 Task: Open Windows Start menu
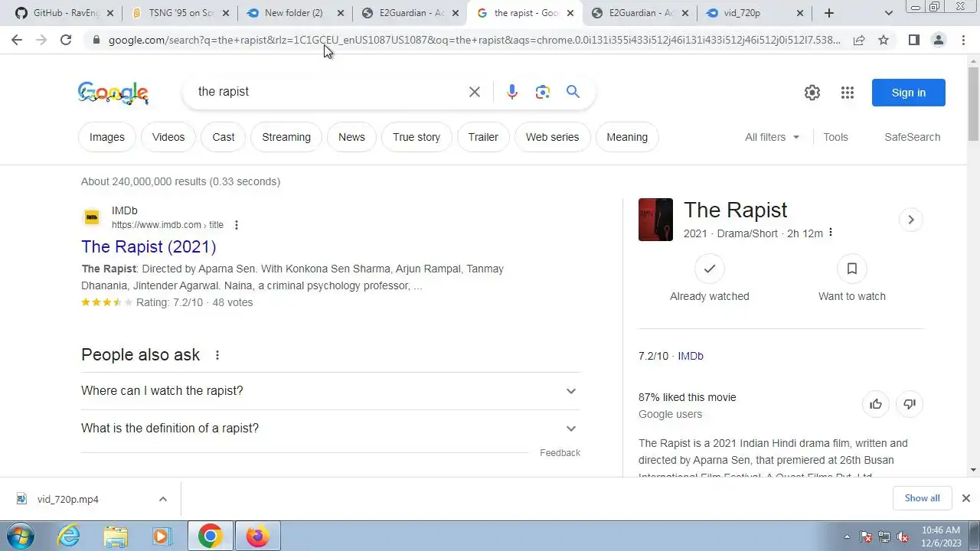(x=21, y=536)
